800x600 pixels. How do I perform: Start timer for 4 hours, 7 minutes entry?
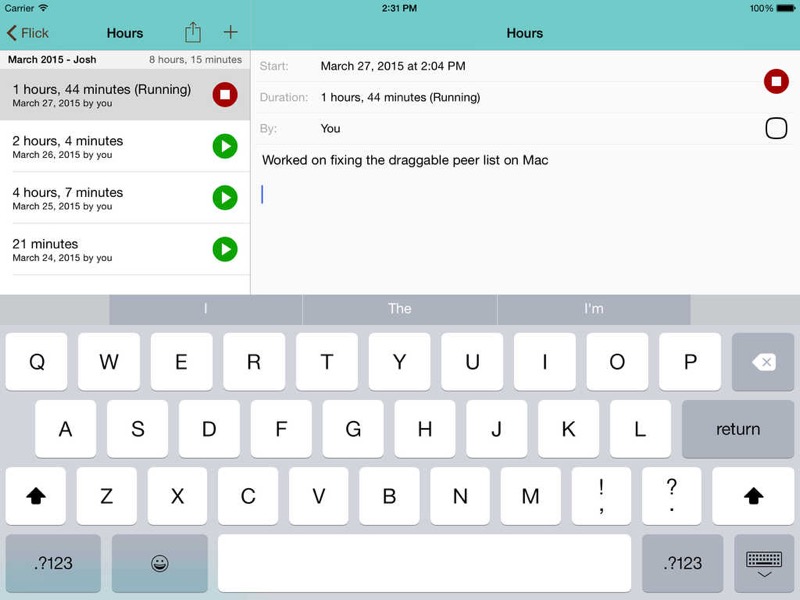pos(225,198)
